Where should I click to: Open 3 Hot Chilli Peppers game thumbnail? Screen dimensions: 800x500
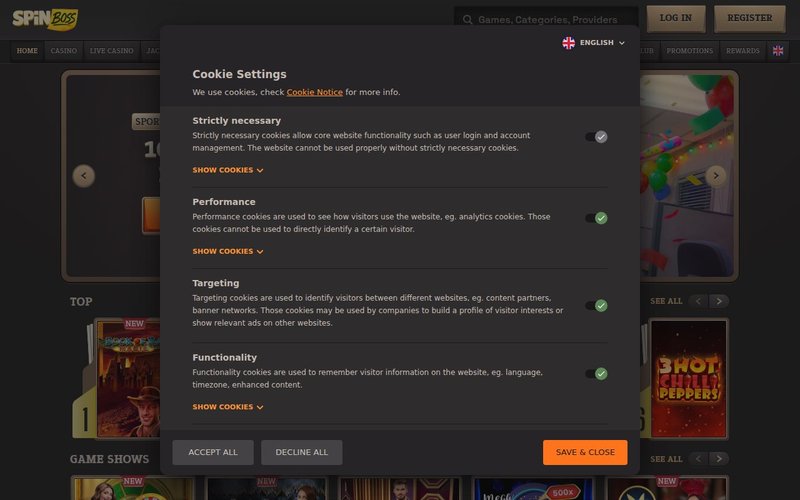coord(688,379)
